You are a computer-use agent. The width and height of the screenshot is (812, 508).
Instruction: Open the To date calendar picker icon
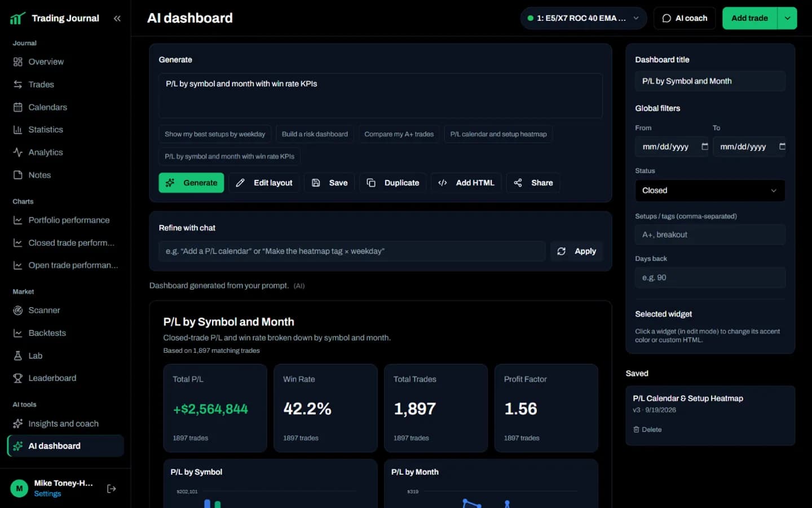[x=782, y=147]
